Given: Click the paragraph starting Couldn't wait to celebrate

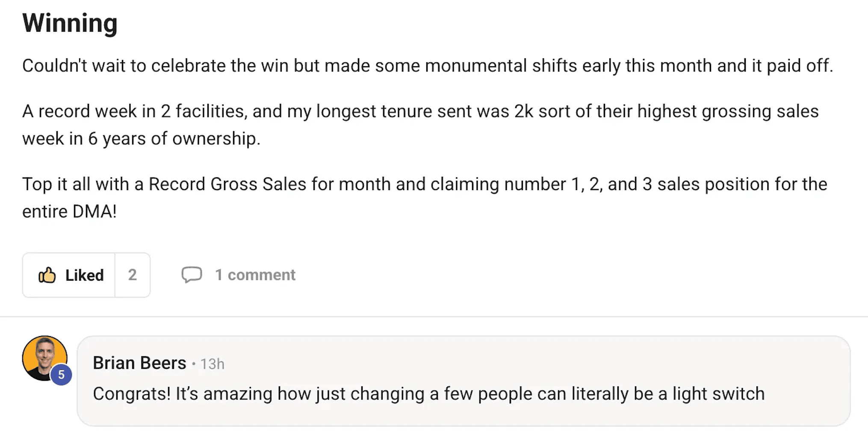Looking at the screenshot, I should click(428, 66).
